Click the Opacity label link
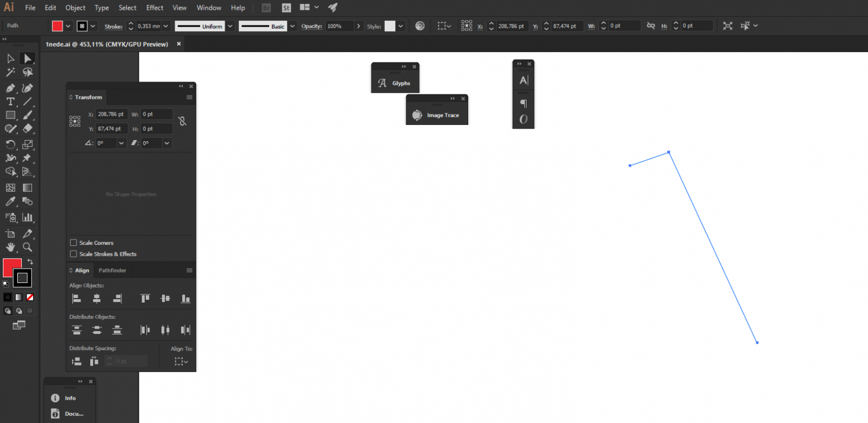This screenshot has height=423, width=868. 311,27
